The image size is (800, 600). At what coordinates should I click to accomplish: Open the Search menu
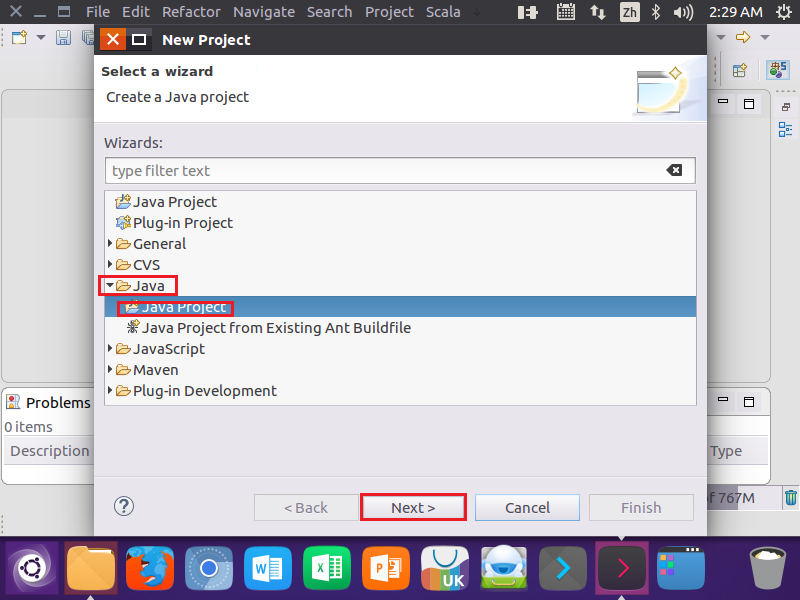pos(330,12)
